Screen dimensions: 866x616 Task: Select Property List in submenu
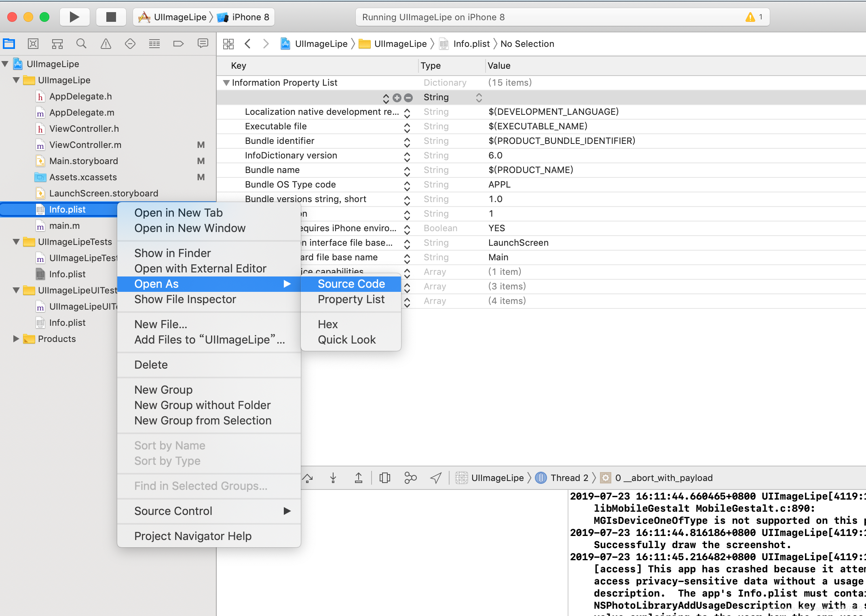[351, 299]
